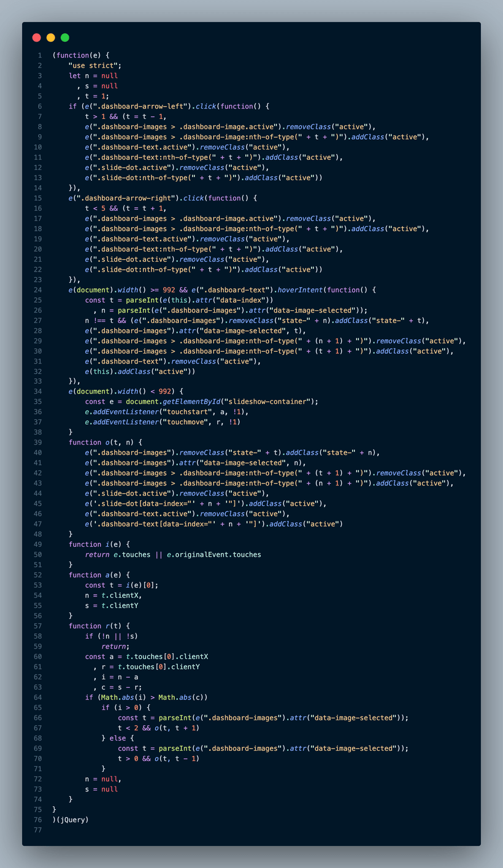
Task: Click "n = t.clientX," assignment
Action: click(113, 595)
